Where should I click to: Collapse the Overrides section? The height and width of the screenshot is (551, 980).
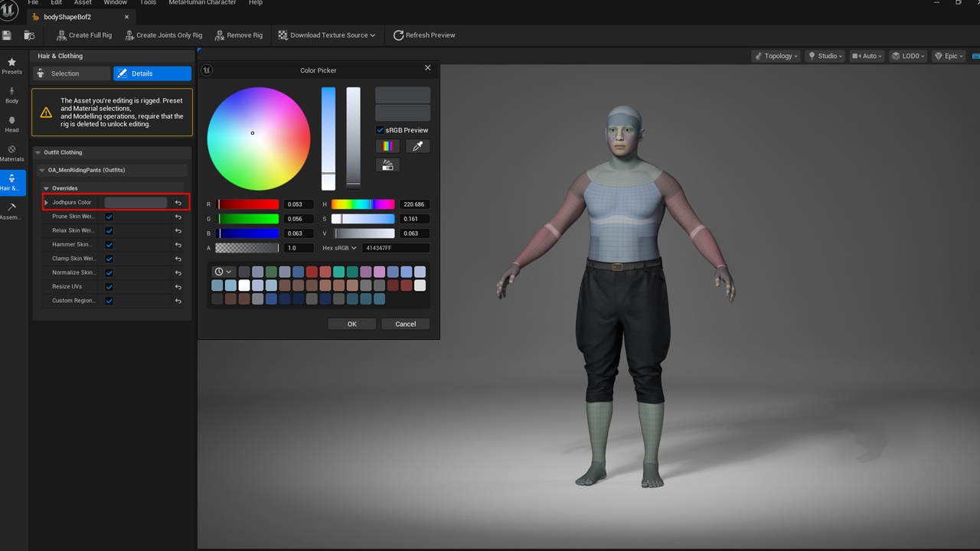46,188
